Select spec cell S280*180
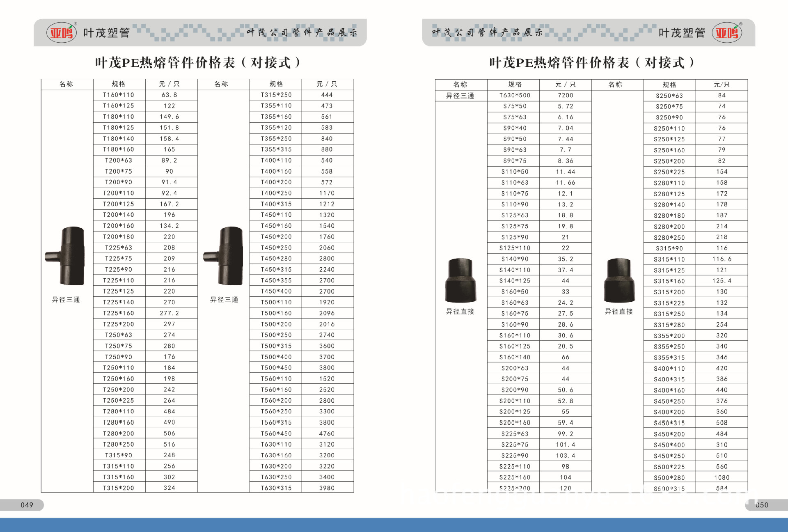Screen dimensions: 788x532 tap(670, 216)
